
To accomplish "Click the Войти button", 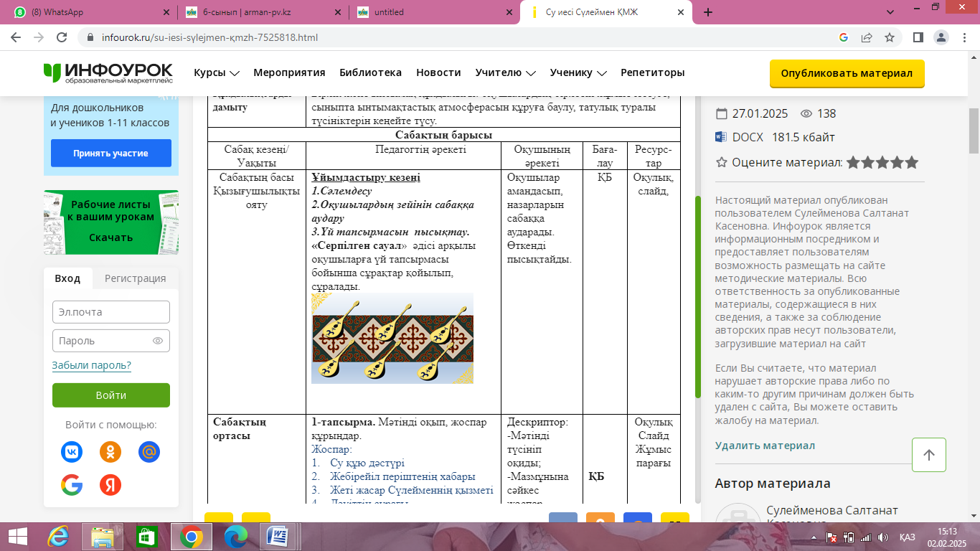I will click(x=110, y=395).
